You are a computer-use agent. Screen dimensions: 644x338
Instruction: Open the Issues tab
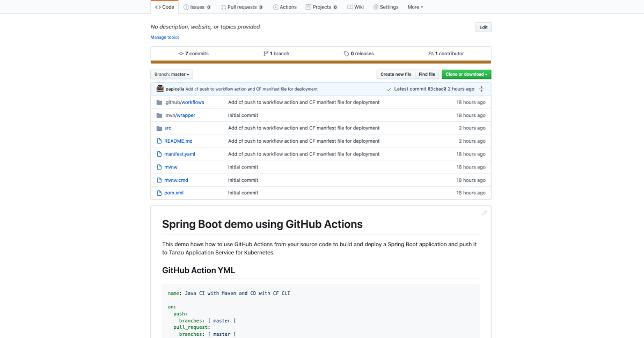pyautogui.click(x=197, y=7)
